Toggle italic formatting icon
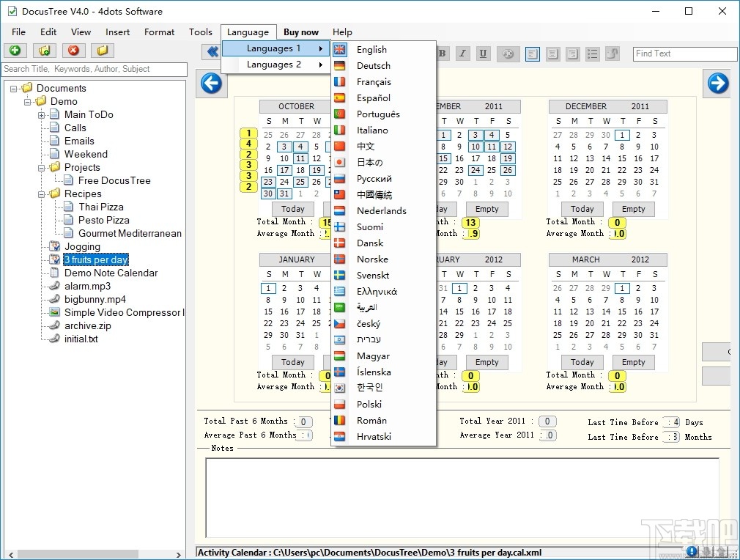The width and height of the screenshot is (740, 560). 462,54
